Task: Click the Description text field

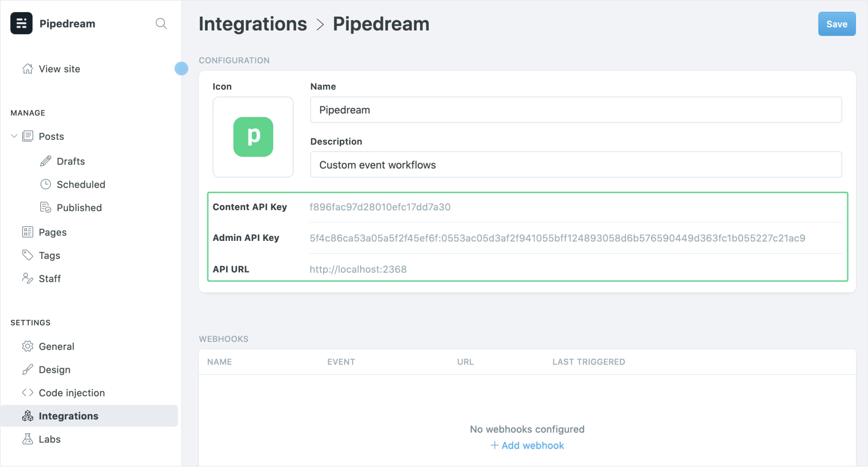Action: point(575,165)
